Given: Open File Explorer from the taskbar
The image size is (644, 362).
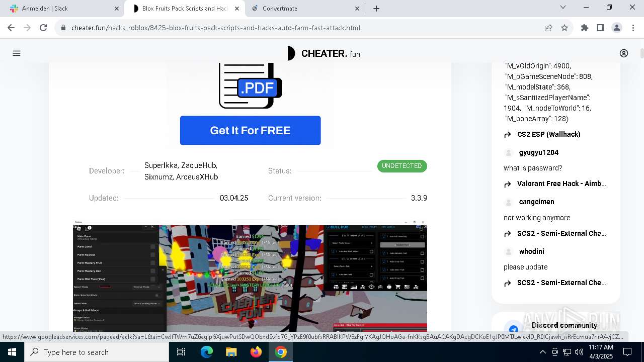Looking at the screenshot, I should pyautogui.click(x=231, y=352).
